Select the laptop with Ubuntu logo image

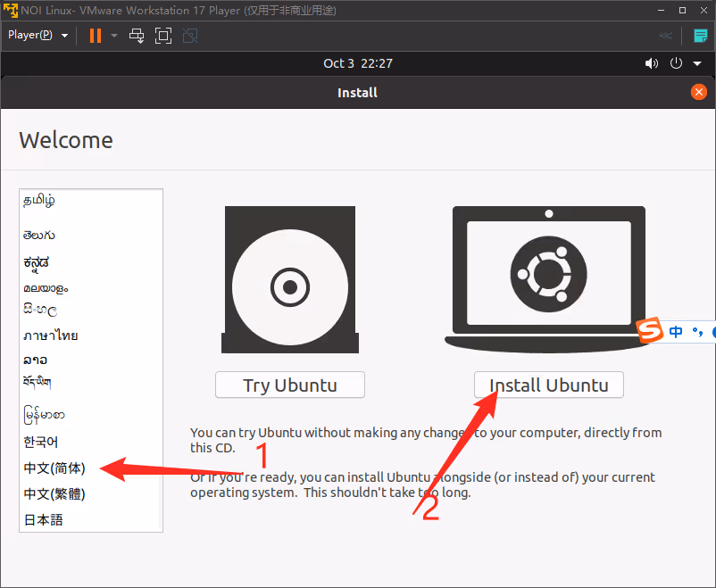(x=548, y=279)
